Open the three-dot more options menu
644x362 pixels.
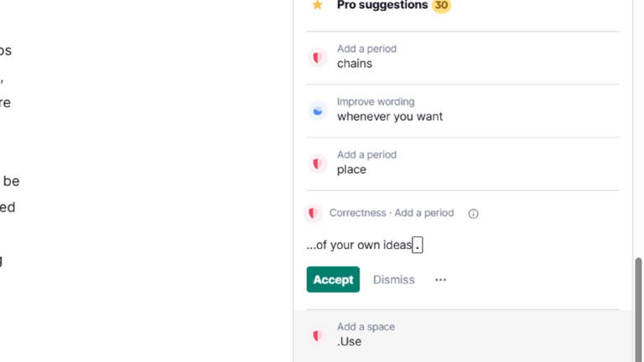tap(440, 280)
